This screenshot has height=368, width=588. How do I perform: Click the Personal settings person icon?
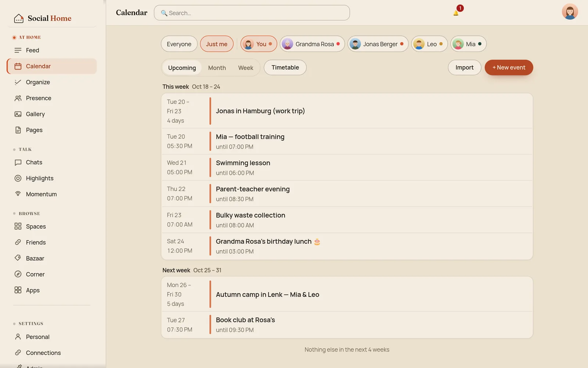(x=18, y=337)
